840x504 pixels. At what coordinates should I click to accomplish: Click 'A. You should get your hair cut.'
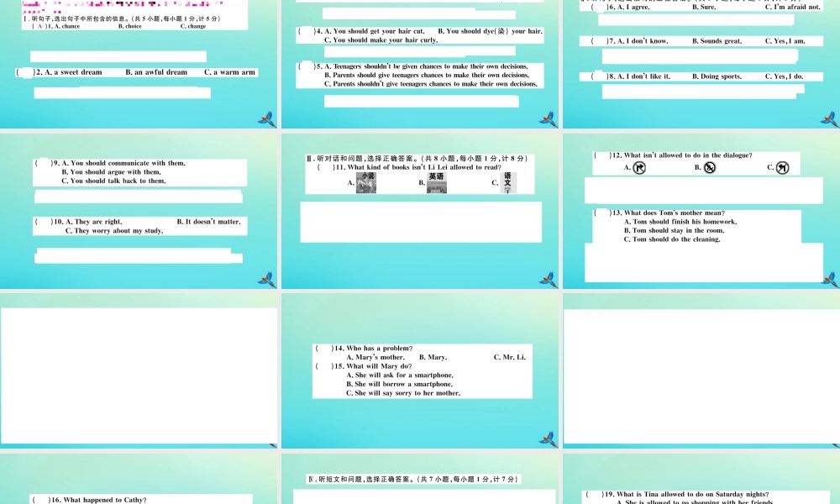tap(375, 31)
